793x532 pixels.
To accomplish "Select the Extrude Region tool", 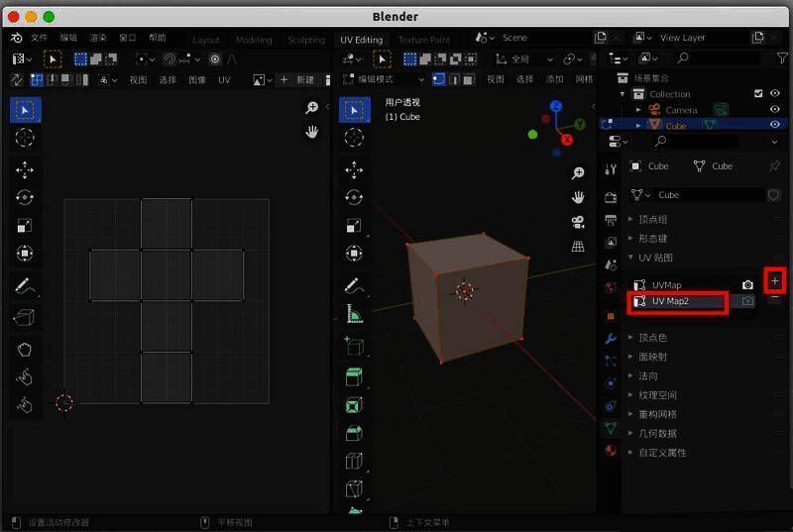I will click(354, 376).
